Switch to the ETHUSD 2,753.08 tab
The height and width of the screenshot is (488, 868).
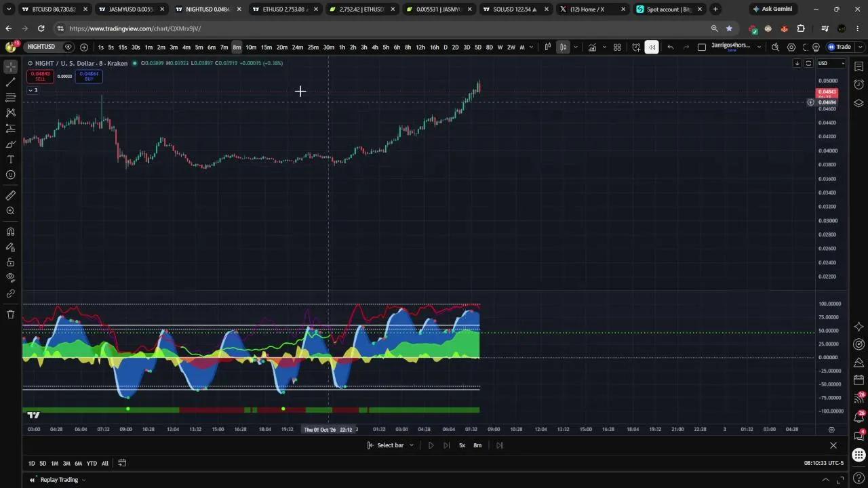[285, 9]
